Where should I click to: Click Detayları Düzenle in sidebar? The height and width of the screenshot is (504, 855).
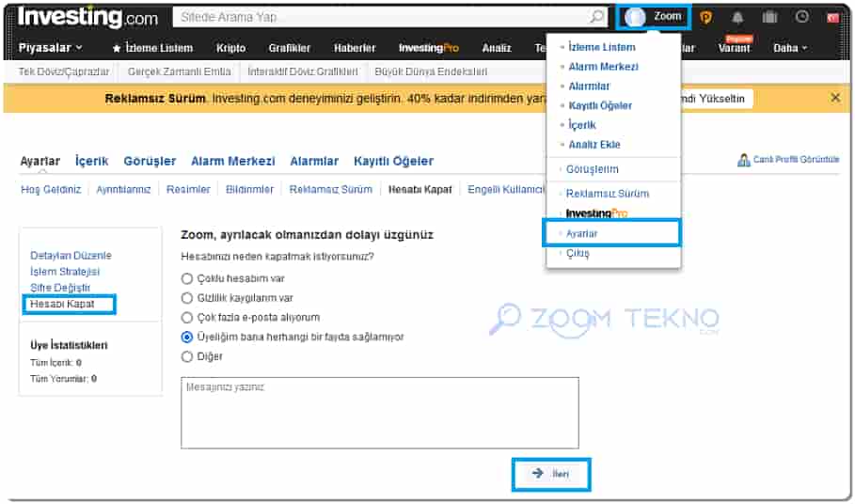[x=71, y=256]
